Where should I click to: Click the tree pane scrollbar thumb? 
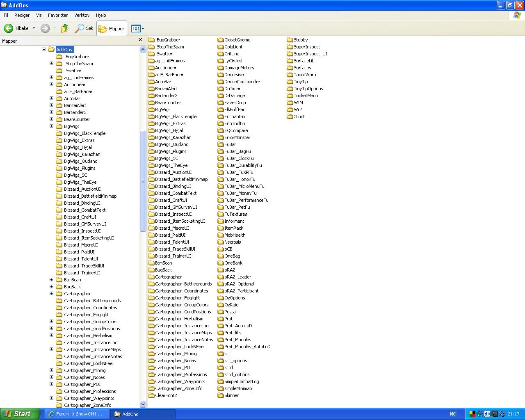(143, 180)
